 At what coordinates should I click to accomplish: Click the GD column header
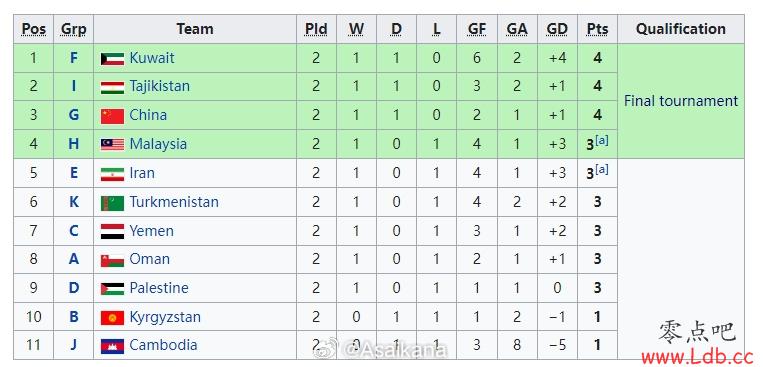(557, 29)
